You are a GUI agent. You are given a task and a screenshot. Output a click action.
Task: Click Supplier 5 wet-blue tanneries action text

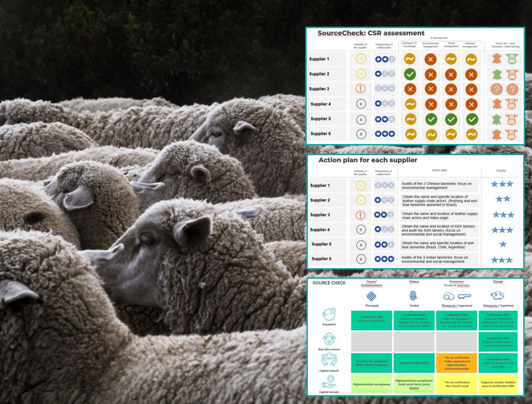coord(439,244)
